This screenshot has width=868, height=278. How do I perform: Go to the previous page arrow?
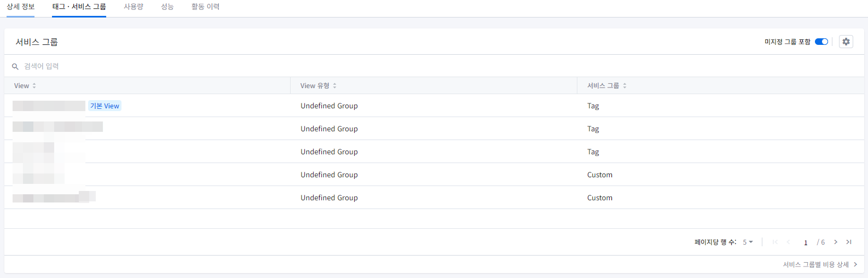(x=788, y=242)
